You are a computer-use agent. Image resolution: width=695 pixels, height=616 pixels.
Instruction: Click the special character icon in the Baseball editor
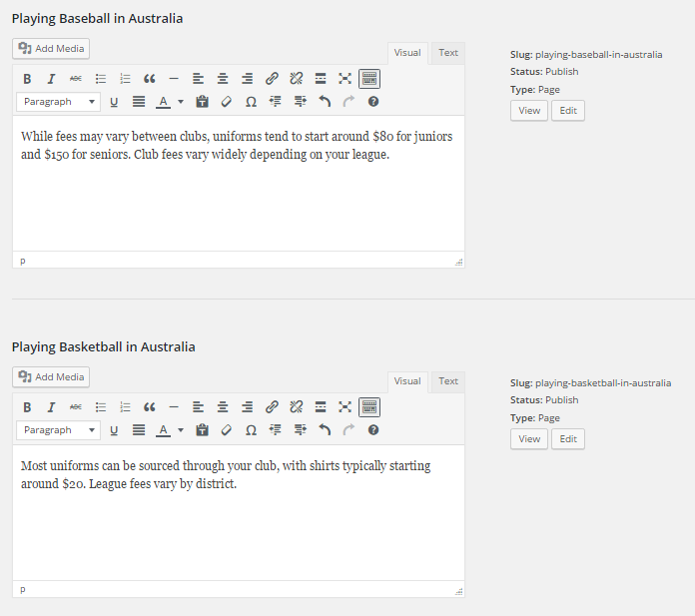coord(251,102)
